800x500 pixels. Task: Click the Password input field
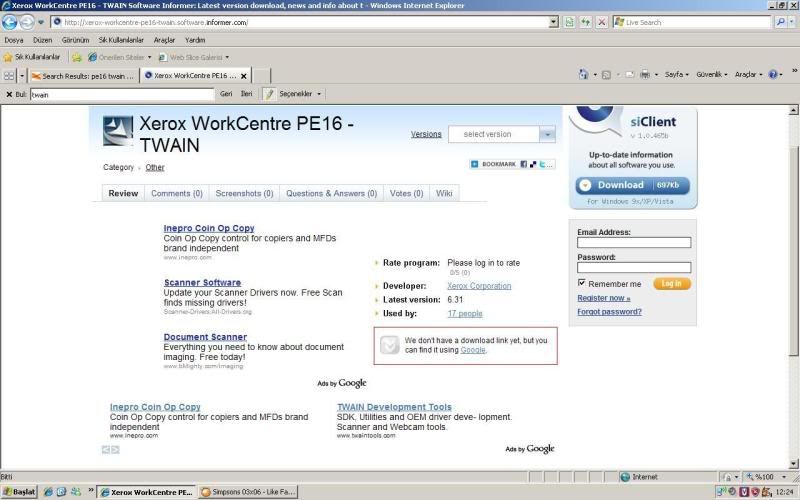tap(634, 267)
